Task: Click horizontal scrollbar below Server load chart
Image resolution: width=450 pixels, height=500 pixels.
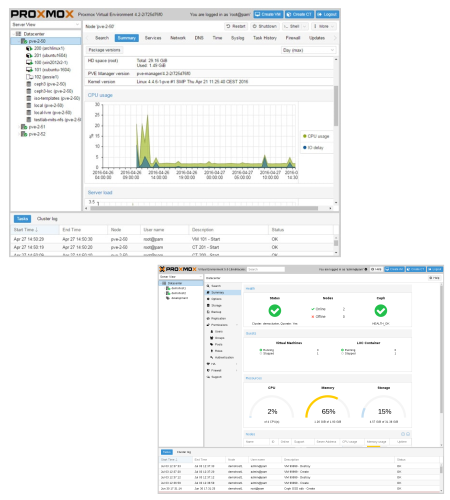Action: (204, 208)
